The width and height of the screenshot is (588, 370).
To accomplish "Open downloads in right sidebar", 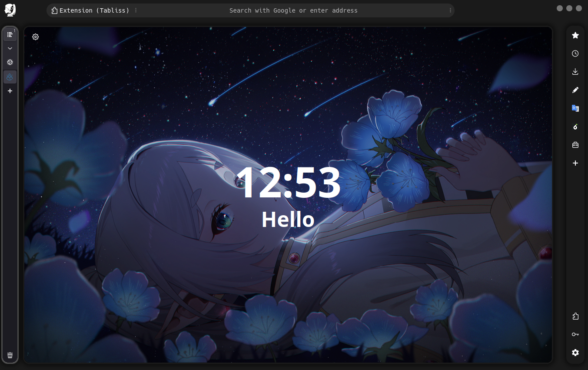I will click(x=575, y=72).
